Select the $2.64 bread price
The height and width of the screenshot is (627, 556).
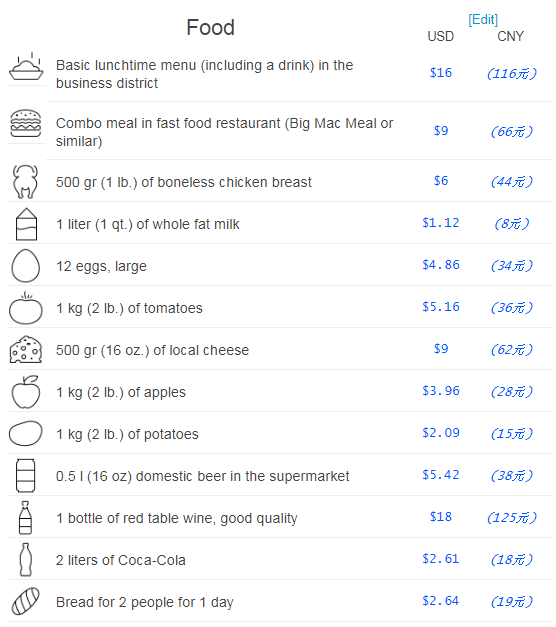pyautogui.click(x=441, y=601)
